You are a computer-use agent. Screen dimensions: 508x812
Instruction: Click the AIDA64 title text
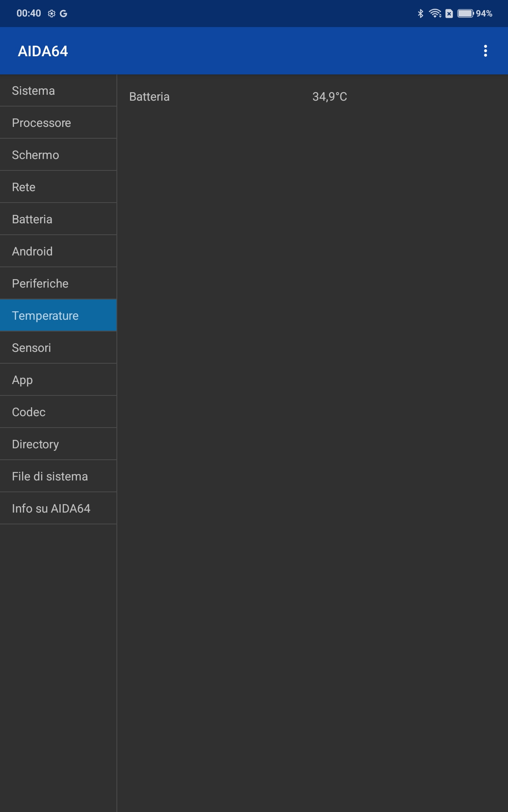pyautogui.click(x=43, y=51)
